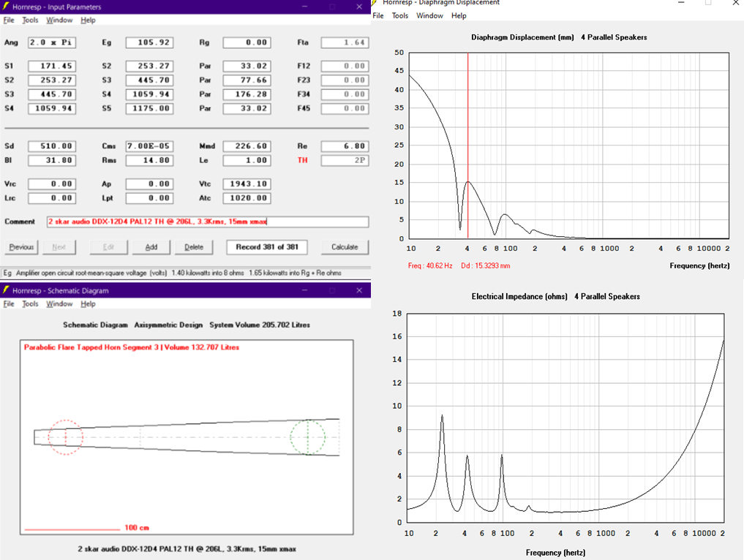Click the Bl field showing 31.80
The image size is (744, 560).
click(x=52, y=160)
